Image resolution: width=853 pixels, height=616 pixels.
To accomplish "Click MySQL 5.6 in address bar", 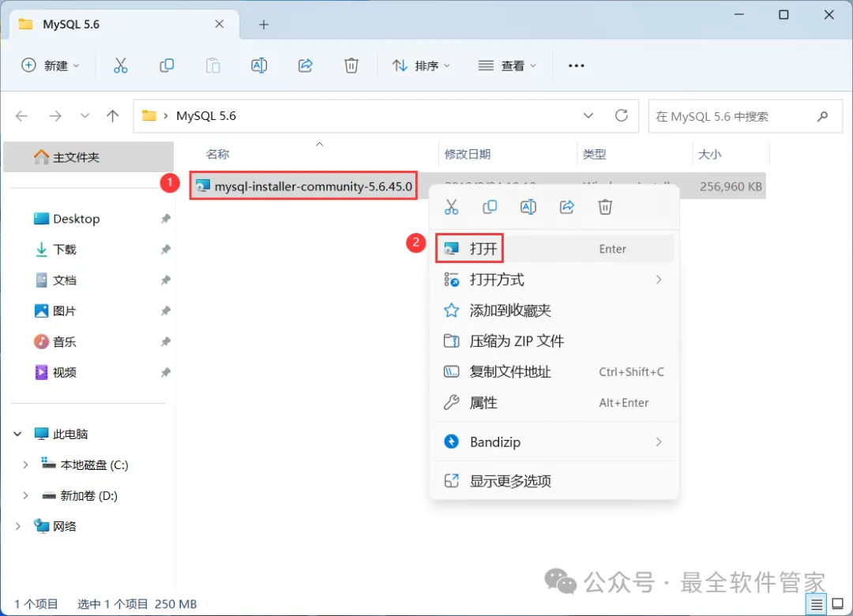I will tap(206, 116).
